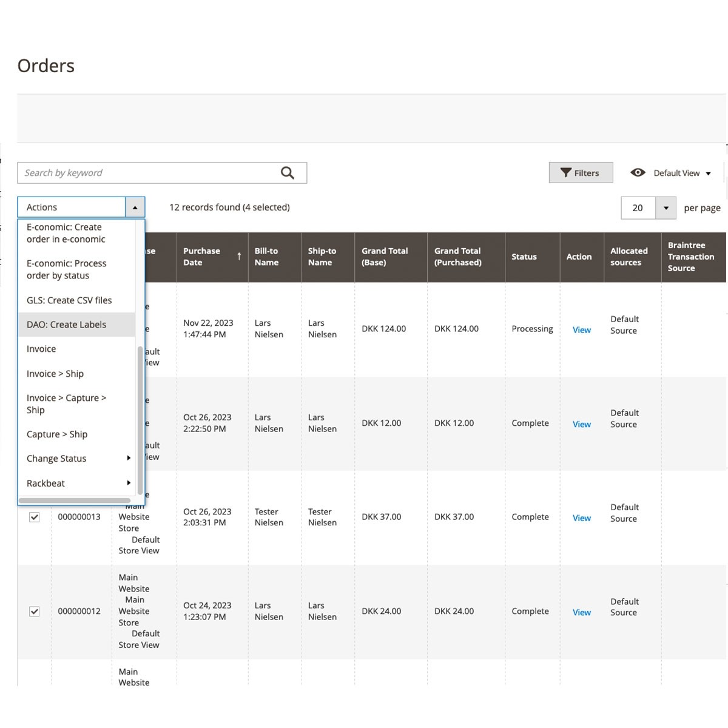Select DAO: Create Labels action
The height and width of the screenshot is (728, 728).
point(67,325)
